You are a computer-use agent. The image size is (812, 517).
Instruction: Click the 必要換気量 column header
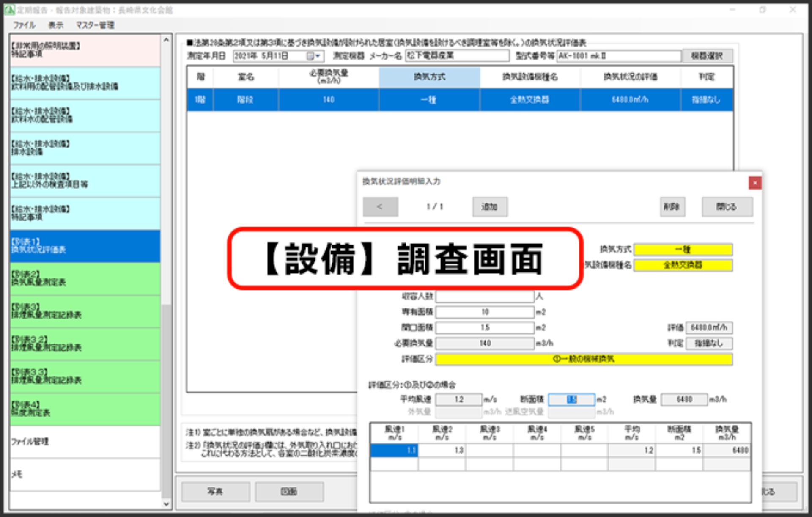click(329, 77)
